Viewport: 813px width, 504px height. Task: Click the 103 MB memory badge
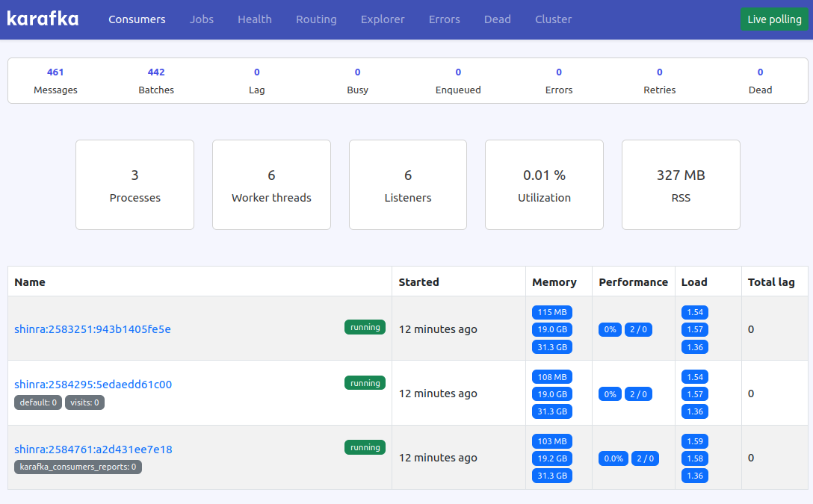click(552, 441)
